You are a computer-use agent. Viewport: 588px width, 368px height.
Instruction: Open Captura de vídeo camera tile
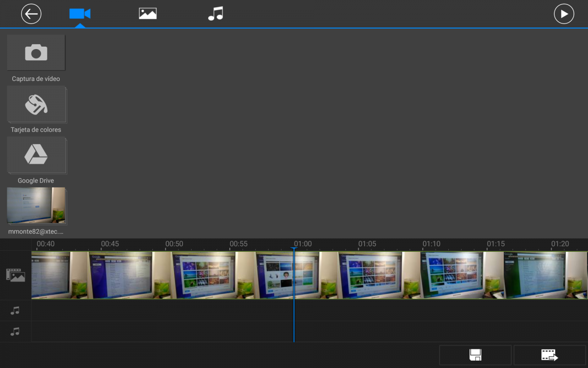coord(36,53)
